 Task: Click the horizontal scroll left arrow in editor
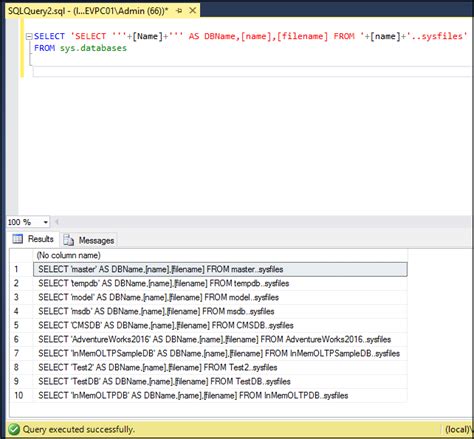[56, 222]
